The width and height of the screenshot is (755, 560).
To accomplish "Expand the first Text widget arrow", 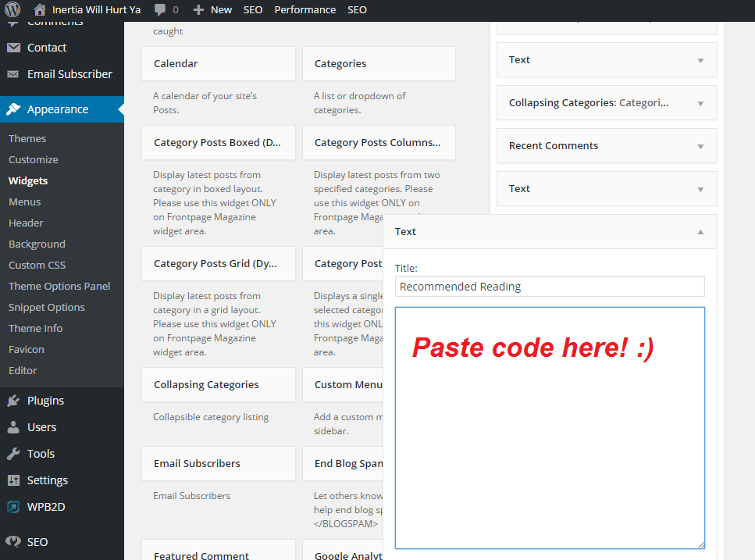I will (700, 61).
